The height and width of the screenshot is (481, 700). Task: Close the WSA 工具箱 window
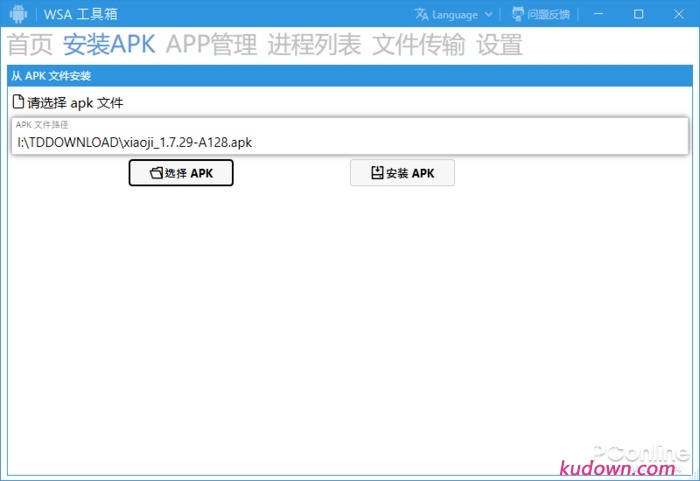[x=679, y=14]
